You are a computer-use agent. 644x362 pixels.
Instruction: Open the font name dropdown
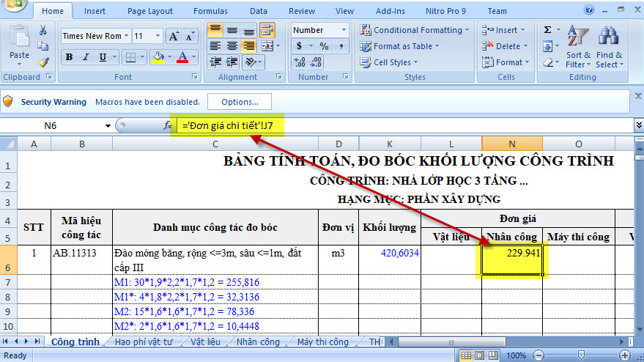coord(127,36)
